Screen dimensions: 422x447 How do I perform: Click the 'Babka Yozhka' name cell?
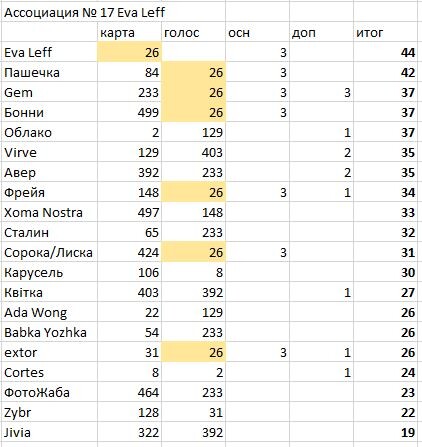[49, 332]
